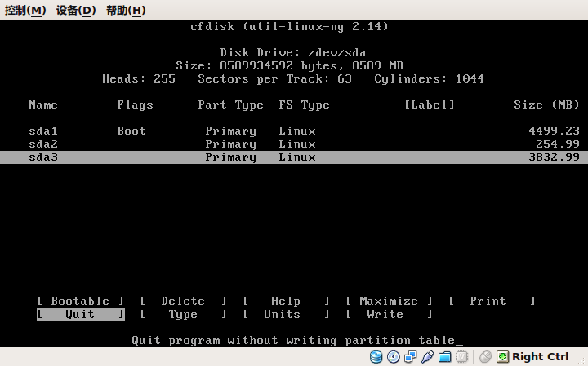The height and width of the screenshot is (366, 588).
Task: Select the sda2 partition row
Action: pos(294,144)
